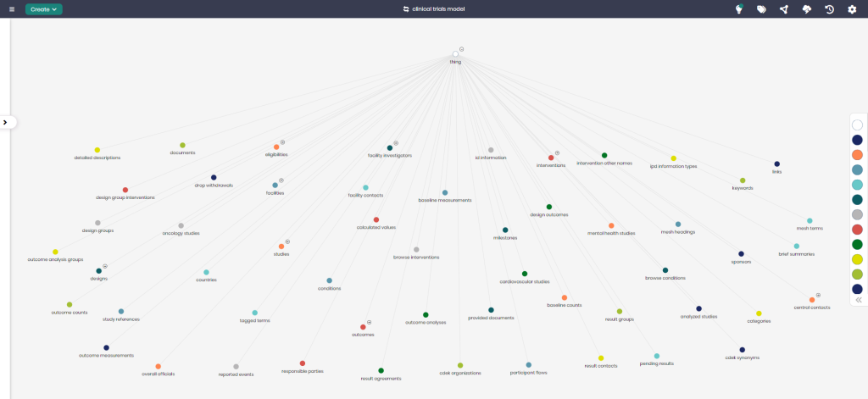Expand the left side panel chevron
Viewport: 868px width, 399px height.
pyautogui.click(x=6, y=122)
